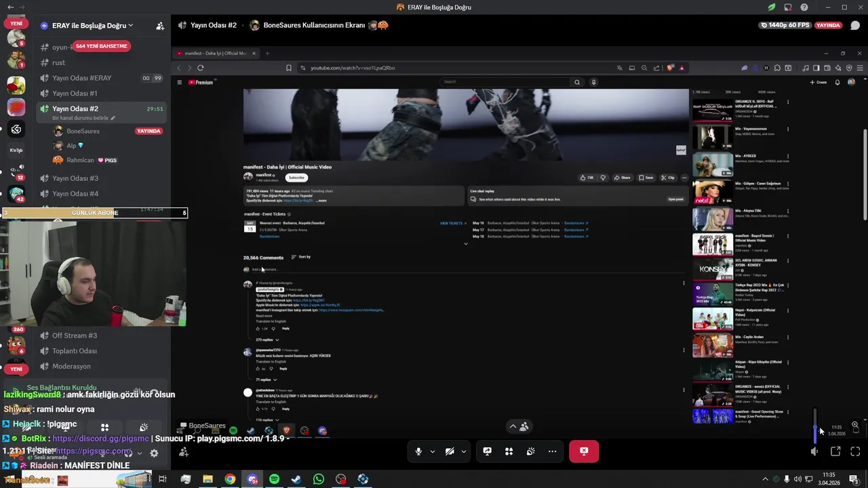Open the Sort by comments dropdown

[301, 257]
